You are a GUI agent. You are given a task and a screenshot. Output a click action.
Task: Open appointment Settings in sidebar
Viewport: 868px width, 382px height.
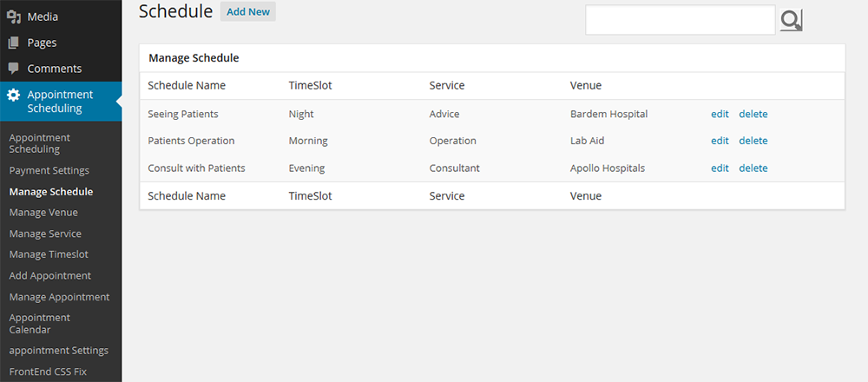(59, 351)
